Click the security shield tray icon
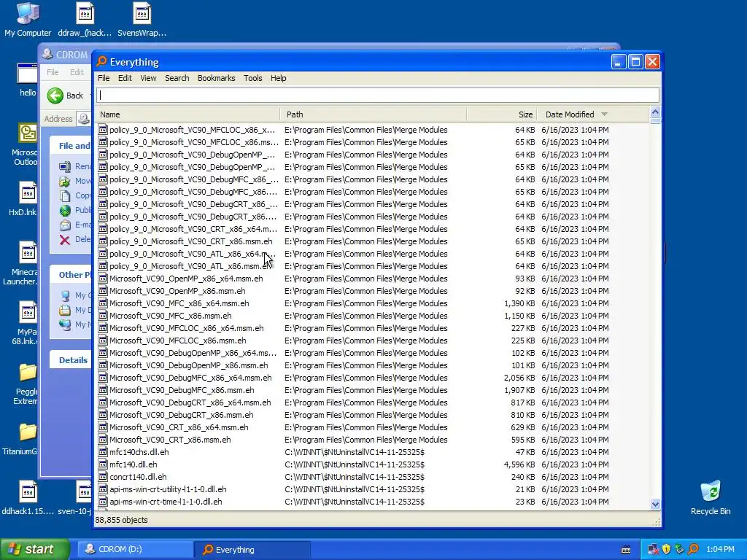Image resolution: width=747 pixels, height=560 pixels. click(x=666, y=549)
